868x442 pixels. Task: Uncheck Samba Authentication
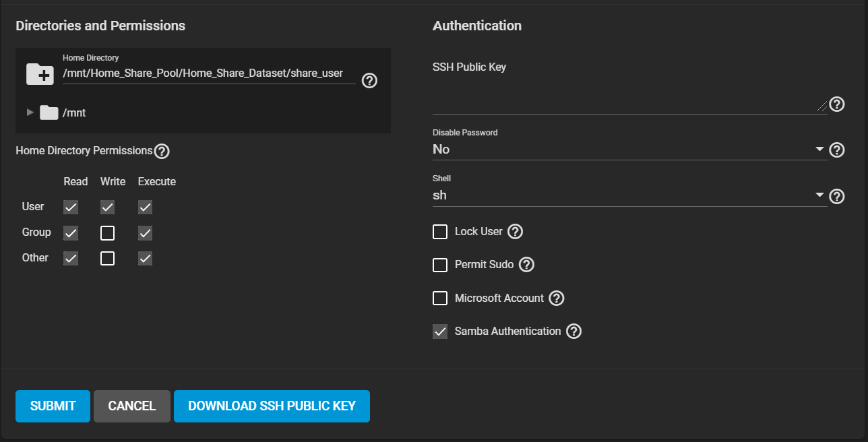click(x=440, y=331)
